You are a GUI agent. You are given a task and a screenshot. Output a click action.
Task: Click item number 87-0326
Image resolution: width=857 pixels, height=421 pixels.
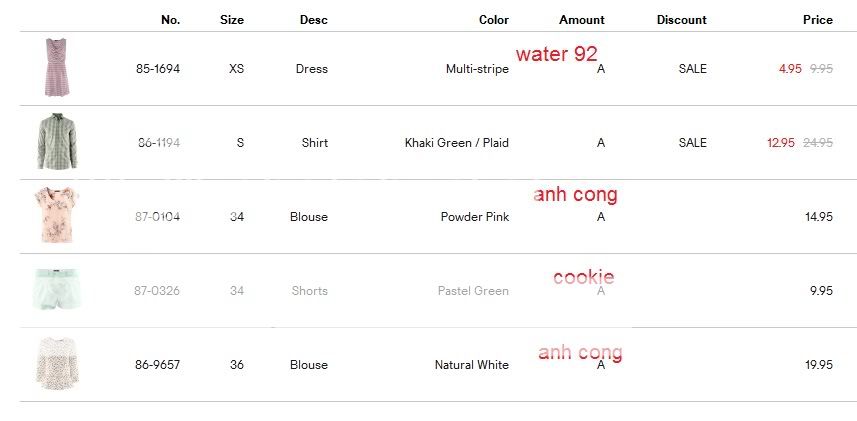[x=157, y=291]
